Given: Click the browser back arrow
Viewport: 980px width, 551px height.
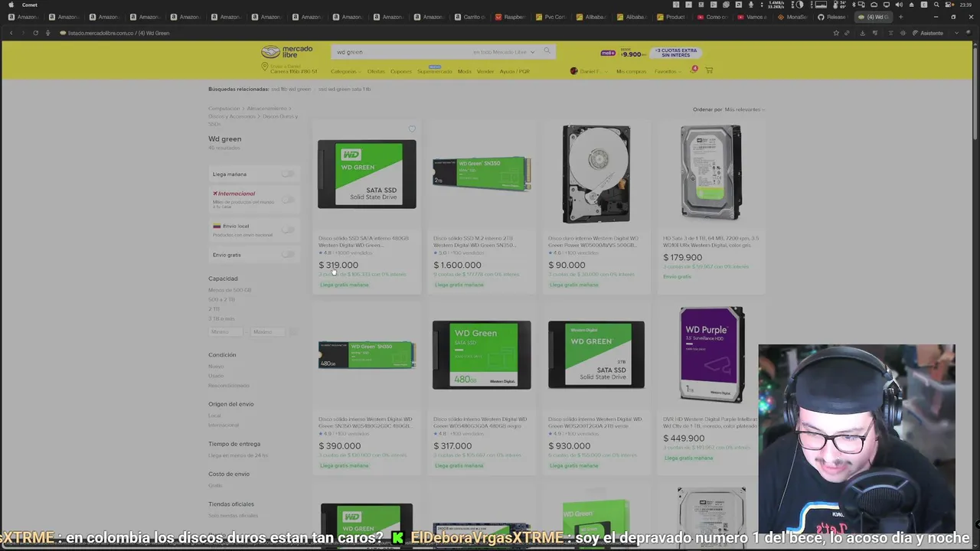Looking at the screenshot, I should pyautogui.click(x=11, y=33).
